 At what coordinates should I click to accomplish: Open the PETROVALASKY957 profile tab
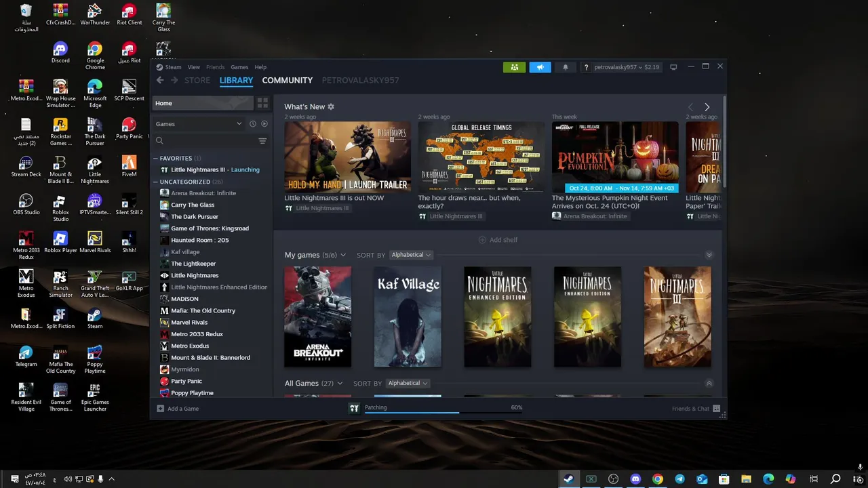(x=360, y=80)
